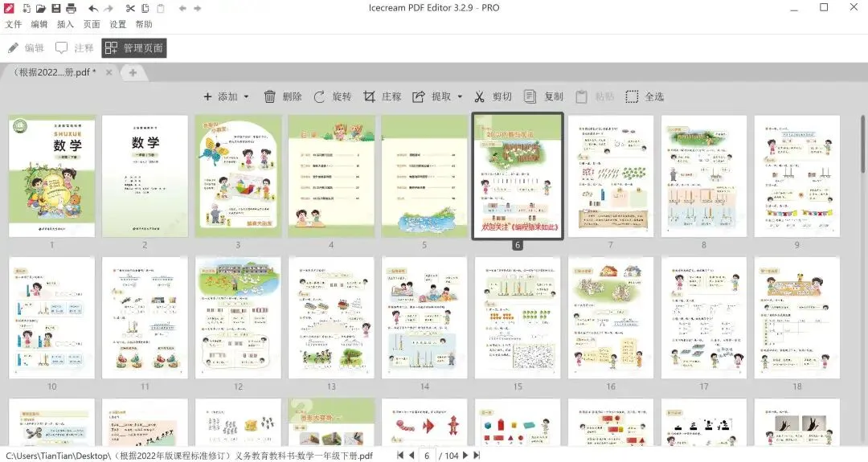
Task: Select page 8 thumbnail
Action: click(703, 176)
